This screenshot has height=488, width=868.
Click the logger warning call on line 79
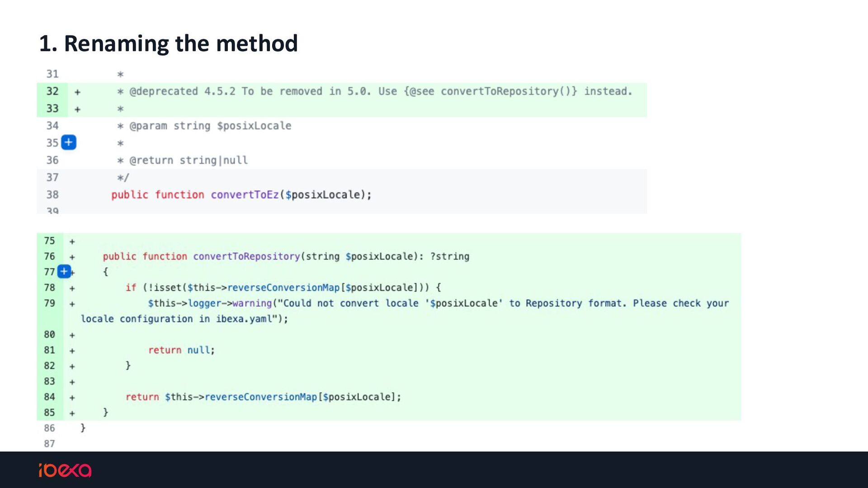210,303
